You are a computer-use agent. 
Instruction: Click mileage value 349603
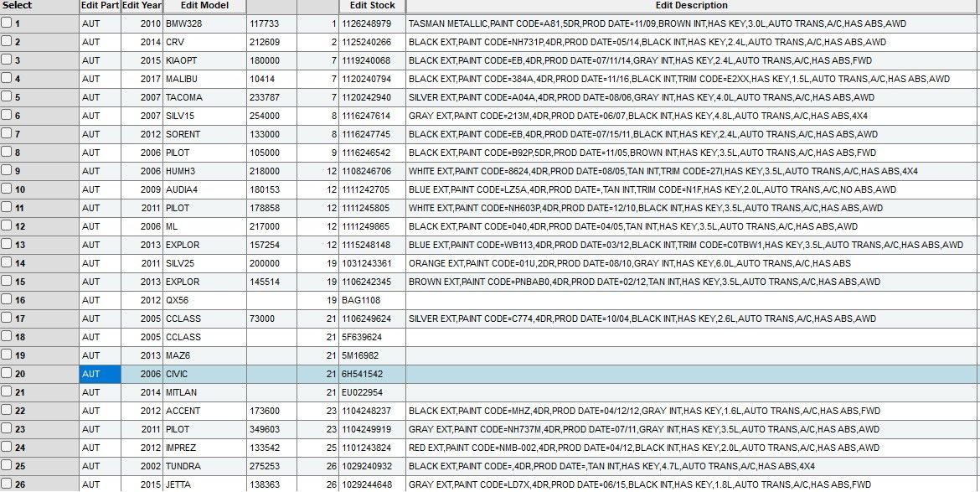pyautogui.click(x=271, y=429)
